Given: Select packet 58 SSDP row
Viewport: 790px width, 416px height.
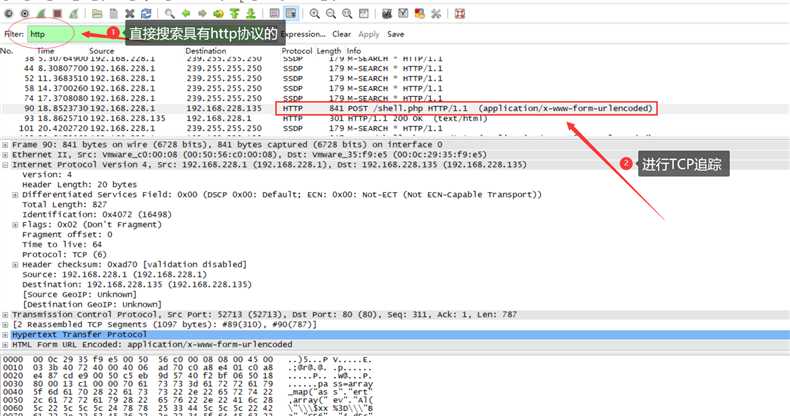Looking at the screenshot, I should [395, 88].
